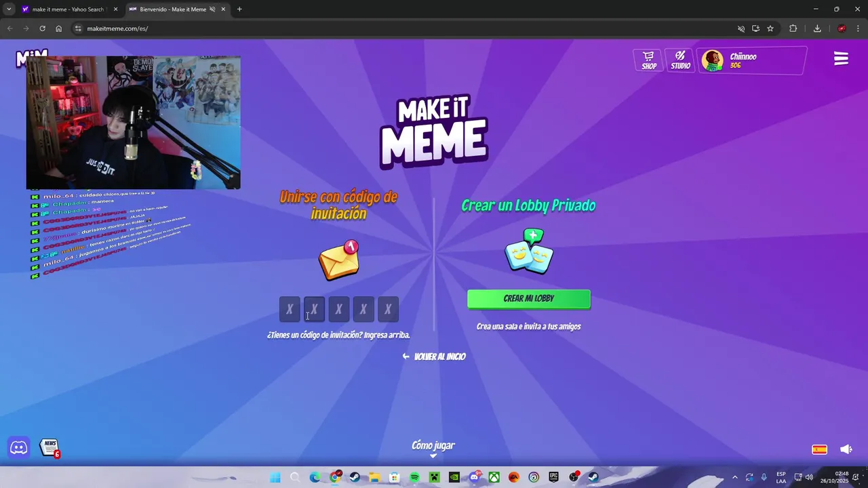
Task: Open the Discord button
Action: point(19,447)
